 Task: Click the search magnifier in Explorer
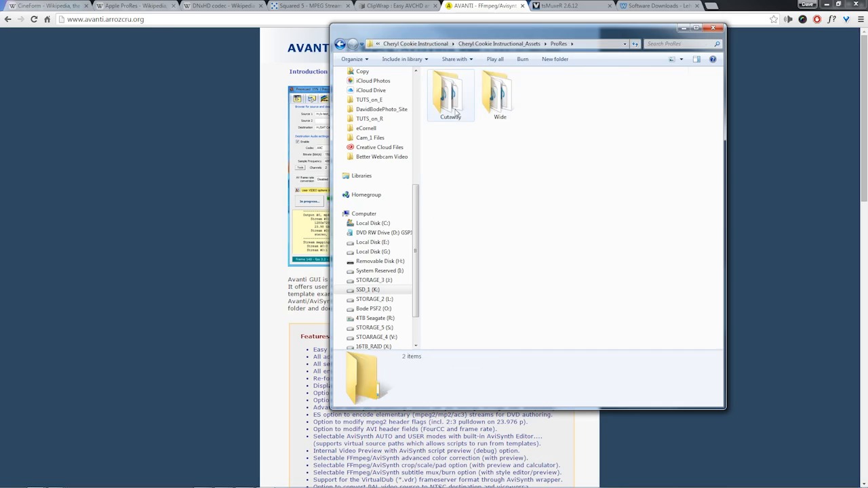point(717,44)
